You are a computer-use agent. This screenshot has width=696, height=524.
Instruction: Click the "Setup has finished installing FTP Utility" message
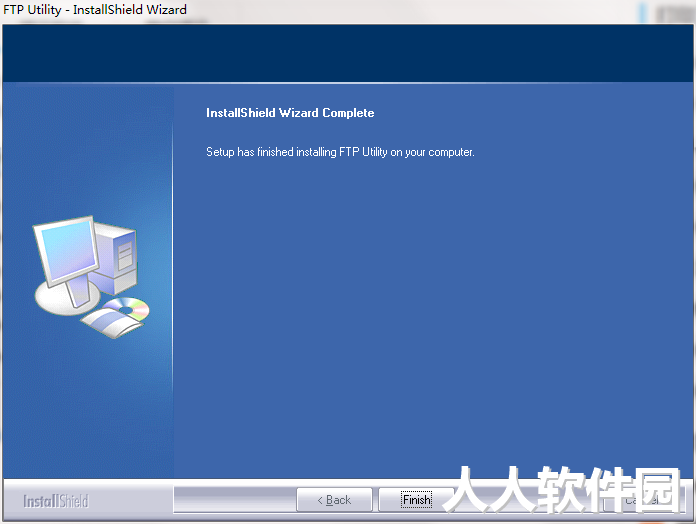340,152
